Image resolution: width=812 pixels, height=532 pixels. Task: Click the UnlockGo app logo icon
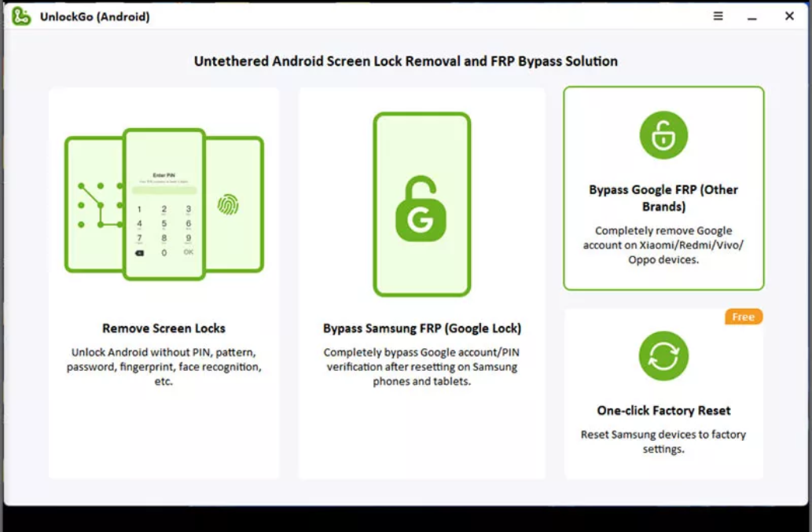[x=21, y=16]
